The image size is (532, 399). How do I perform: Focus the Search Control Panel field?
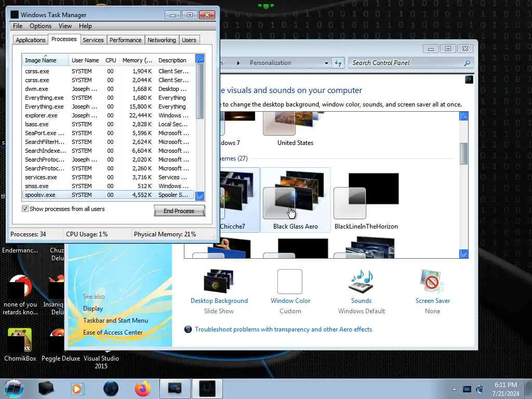coord(407,63)
